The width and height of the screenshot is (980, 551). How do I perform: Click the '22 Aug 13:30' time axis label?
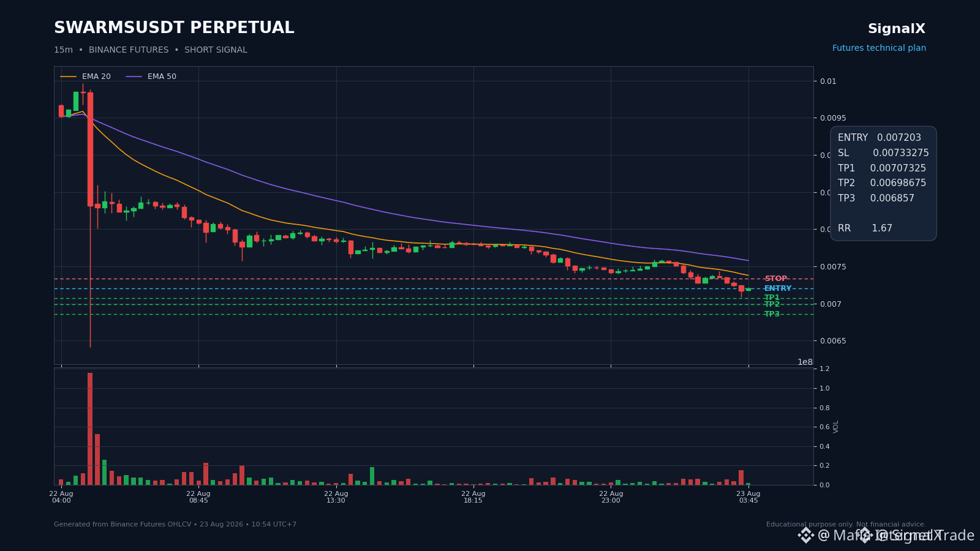tap(336, 497)
